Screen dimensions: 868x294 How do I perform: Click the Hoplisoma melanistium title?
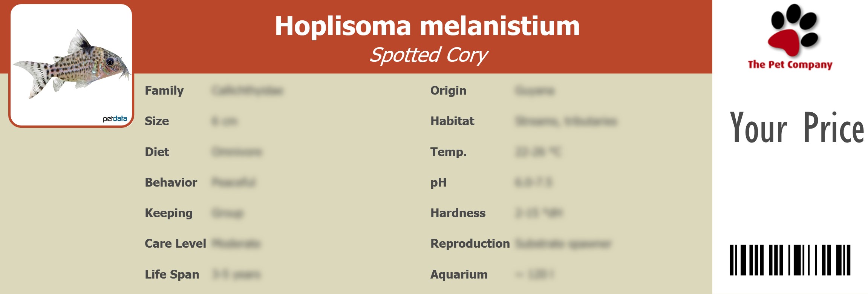427,26
